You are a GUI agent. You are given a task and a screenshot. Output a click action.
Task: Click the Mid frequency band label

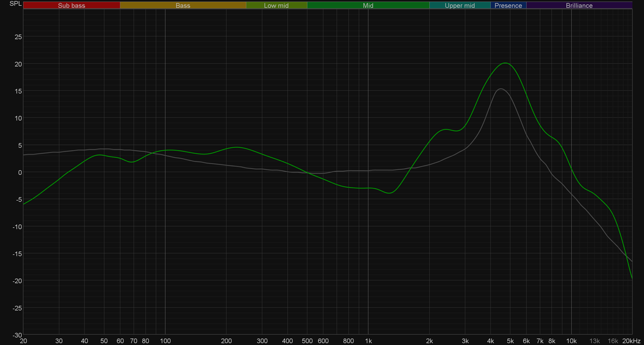368,5
